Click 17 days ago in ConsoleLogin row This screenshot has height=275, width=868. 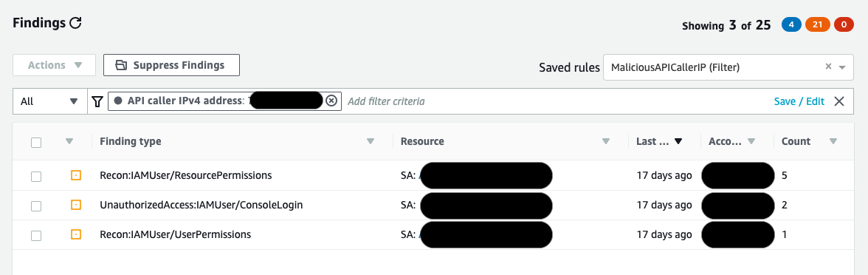point(664,206)
